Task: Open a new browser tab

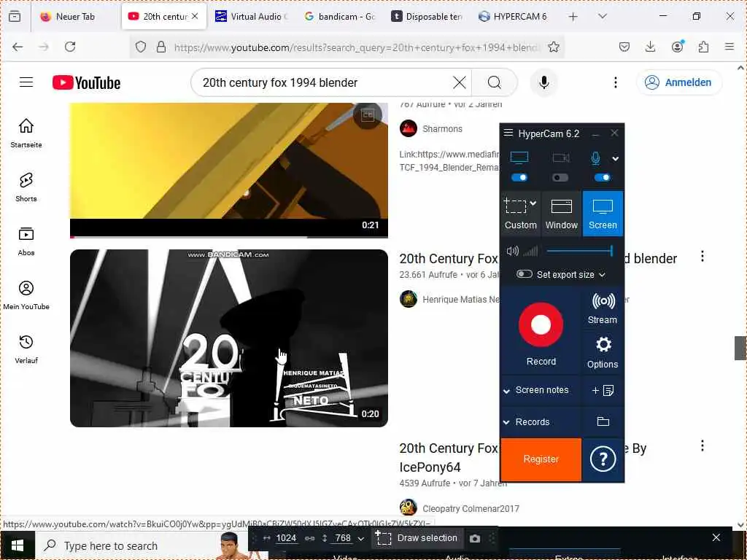Action: click(573, 17)
